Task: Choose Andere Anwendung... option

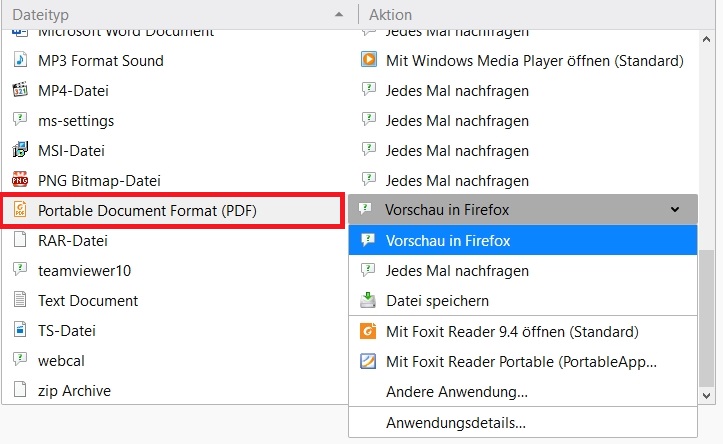Action: pyautogui.click(x=523, y=391)
